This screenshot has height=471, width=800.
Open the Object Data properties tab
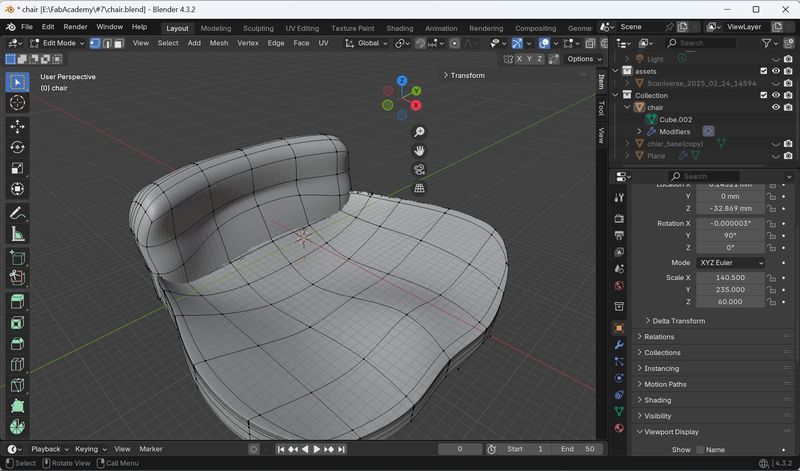tap(619, 411)
